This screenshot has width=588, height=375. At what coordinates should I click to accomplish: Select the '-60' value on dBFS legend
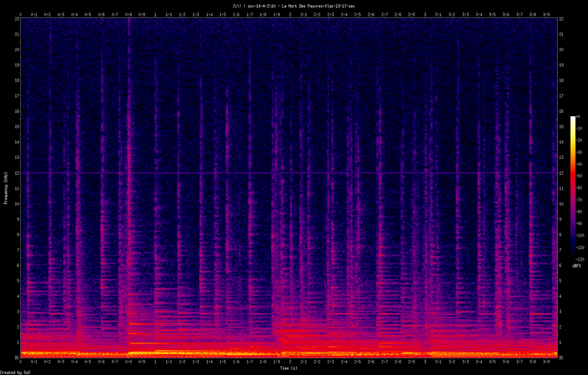tap(580, 187)
